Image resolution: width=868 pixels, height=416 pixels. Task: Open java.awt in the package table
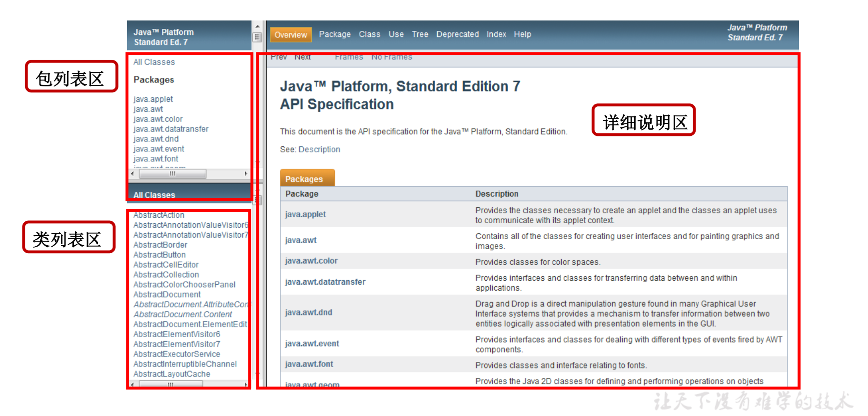coord(301,240)
